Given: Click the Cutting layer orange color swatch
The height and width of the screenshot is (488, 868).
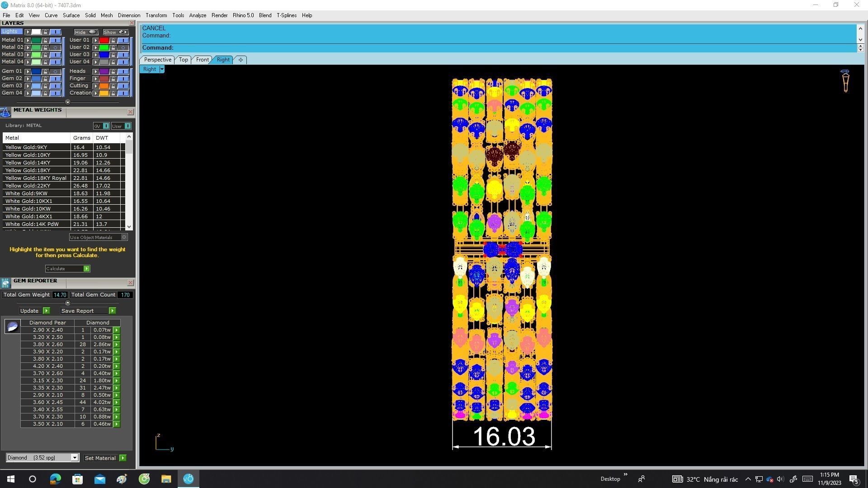Looking at the screenshot, I should [x=104, y=86].
